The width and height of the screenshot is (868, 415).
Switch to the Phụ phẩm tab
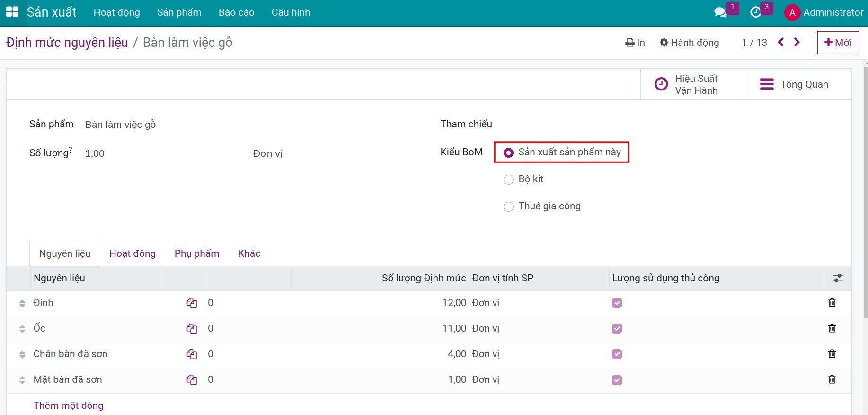[197, 253]
